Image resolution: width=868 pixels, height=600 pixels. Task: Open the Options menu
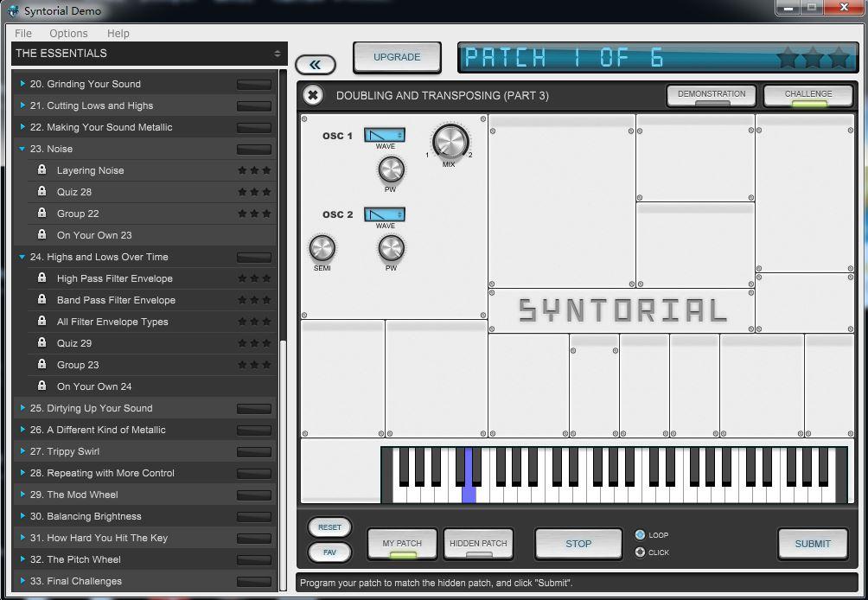68,33
